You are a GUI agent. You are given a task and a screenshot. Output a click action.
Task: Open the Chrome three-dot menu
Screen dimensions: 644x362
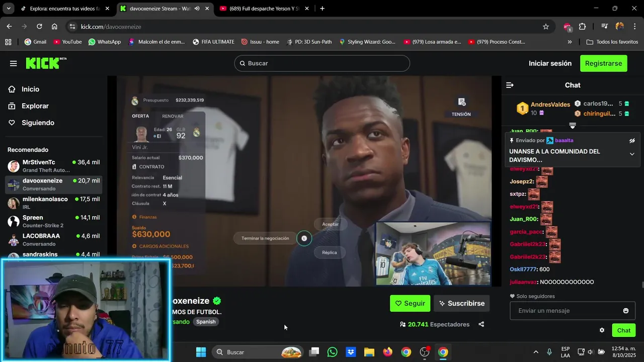pyautogui.click(x=634, y=27)
